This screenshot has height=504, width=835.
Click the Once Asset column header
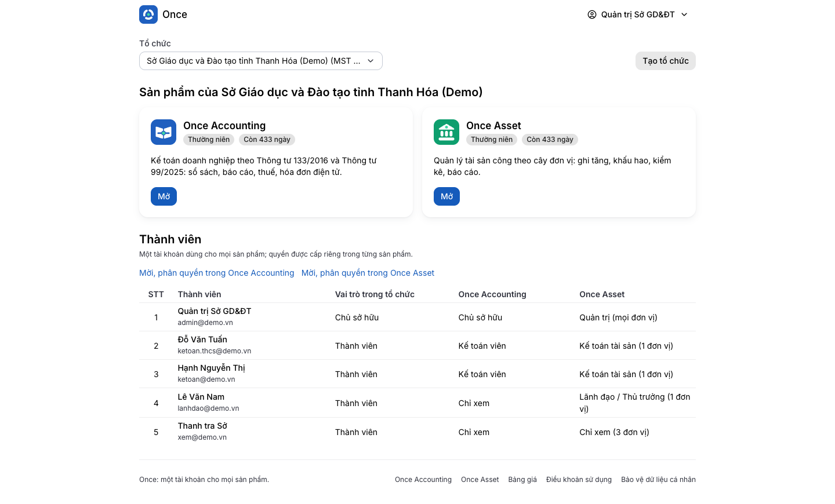(602, 294)
